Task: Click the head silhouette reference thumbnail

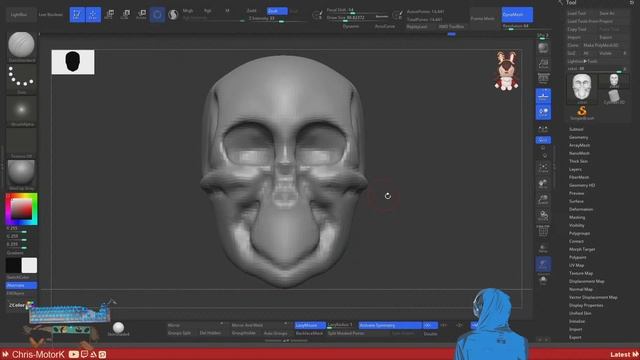Action: click(73, 62)
